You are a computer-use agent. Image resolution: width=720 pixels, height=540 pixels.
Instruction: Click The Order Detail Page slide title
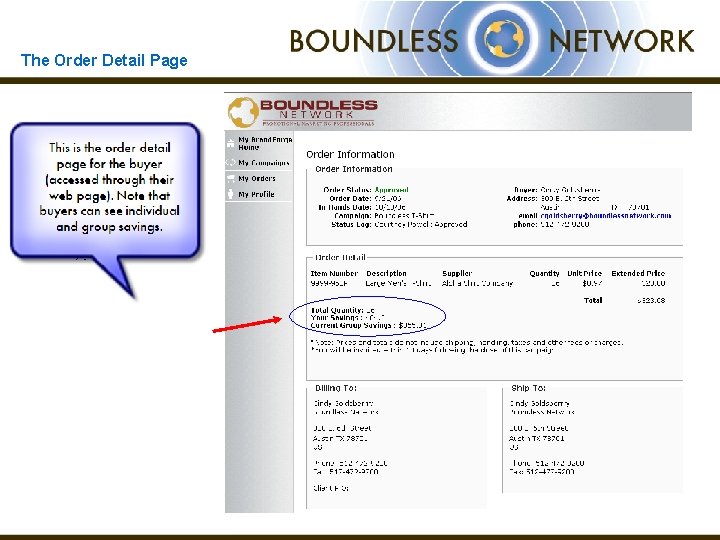tap(104, 60)
